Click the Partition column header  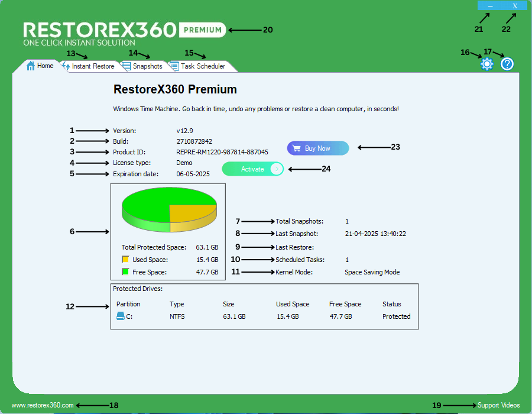128,304
